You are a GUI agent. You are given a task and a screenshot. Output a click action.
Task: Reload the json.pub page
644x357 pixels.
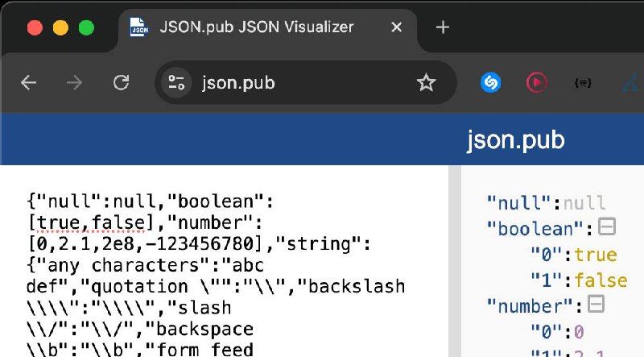122,83
